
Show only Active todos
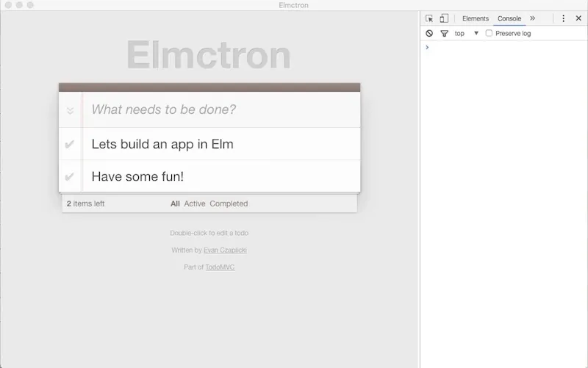pyautogui.click(x=195, y=203)
